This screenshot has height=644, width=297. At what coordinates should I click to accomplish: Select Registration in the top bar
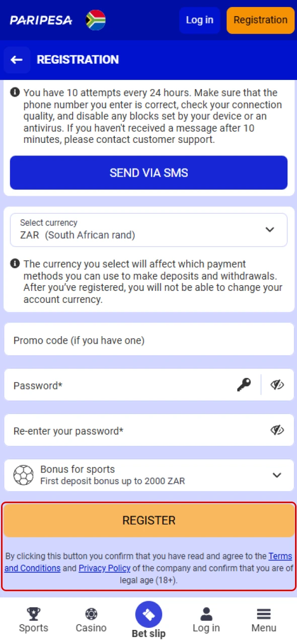click(x=260, y=20)
